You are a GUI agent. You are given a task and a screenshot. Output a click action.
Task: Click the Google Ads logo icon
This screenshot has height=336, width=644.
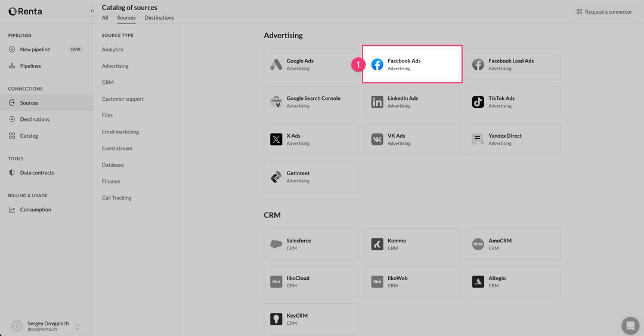[x=276, y=64]
